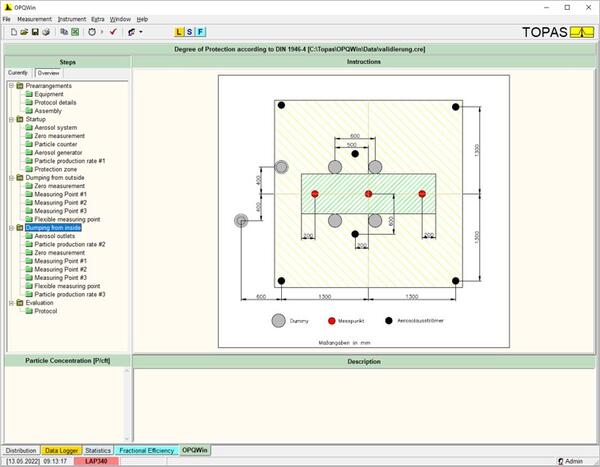
Task: Click the LAP340 status bar indicator
Action: pos(96,461)
